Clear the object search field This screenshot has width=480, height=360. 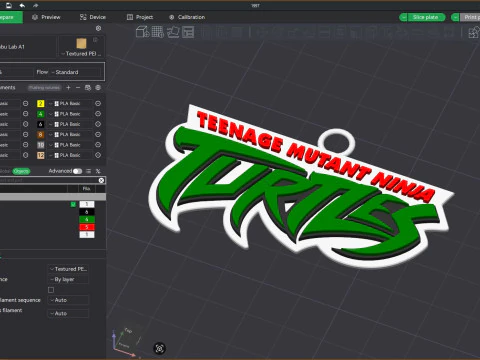101,180
